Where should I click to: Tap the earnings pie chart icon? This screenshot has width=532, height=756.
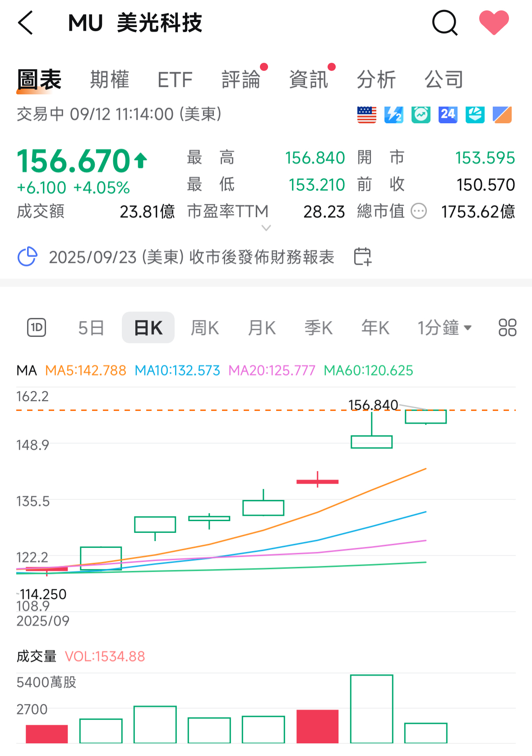pos(27,257)
